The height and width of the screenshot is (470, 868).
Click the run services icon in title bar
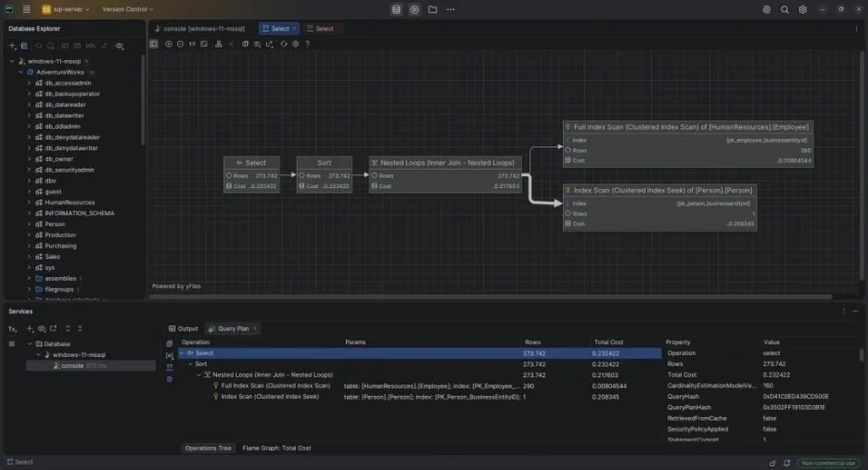[415, 9]
